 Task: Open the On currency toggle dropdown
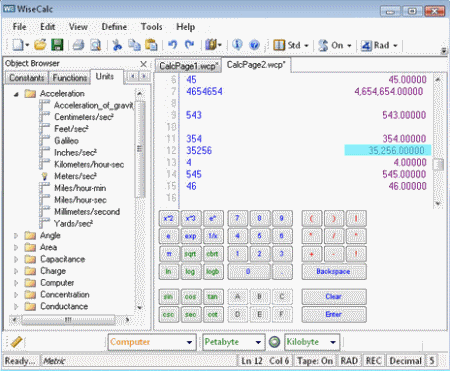coord(349,45)
